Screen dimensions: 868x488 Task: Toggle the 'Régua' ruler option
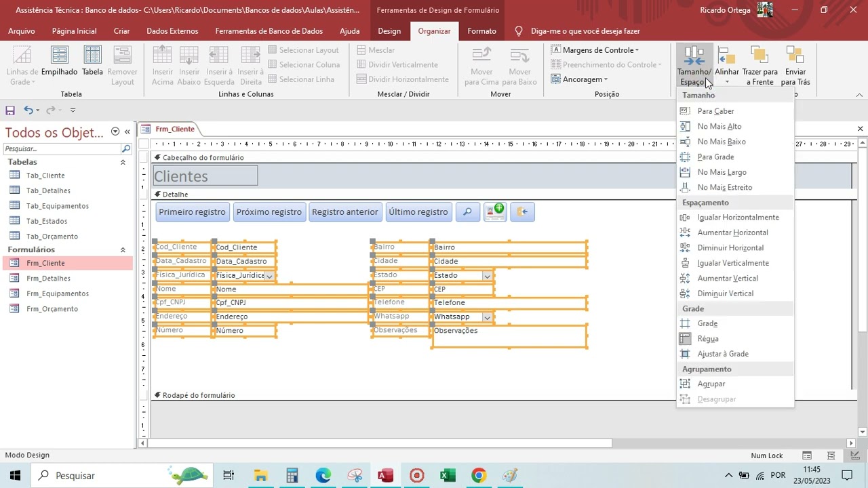tap(735, 339)
